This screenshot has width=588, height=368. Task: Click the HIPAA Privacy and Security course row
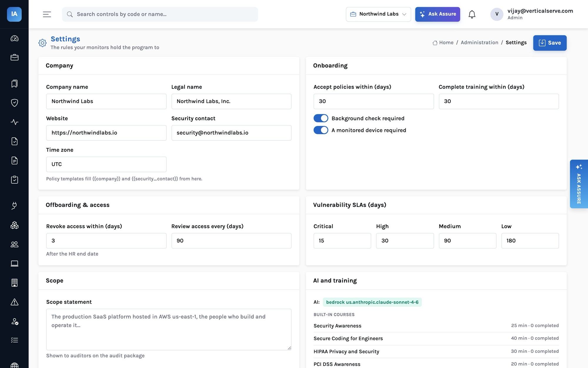tap(436, 352)
